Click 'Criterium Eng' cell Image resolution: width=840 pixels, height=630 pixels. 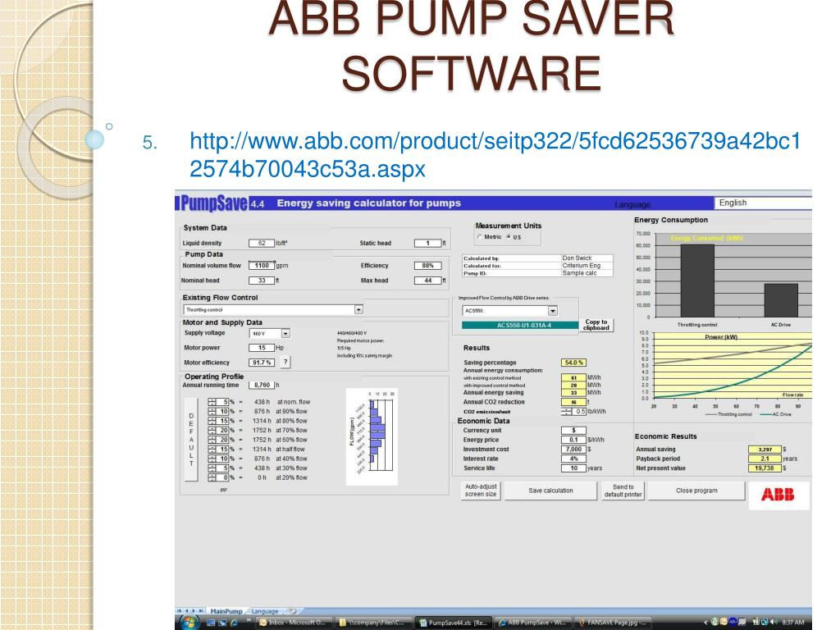(587, 265)
